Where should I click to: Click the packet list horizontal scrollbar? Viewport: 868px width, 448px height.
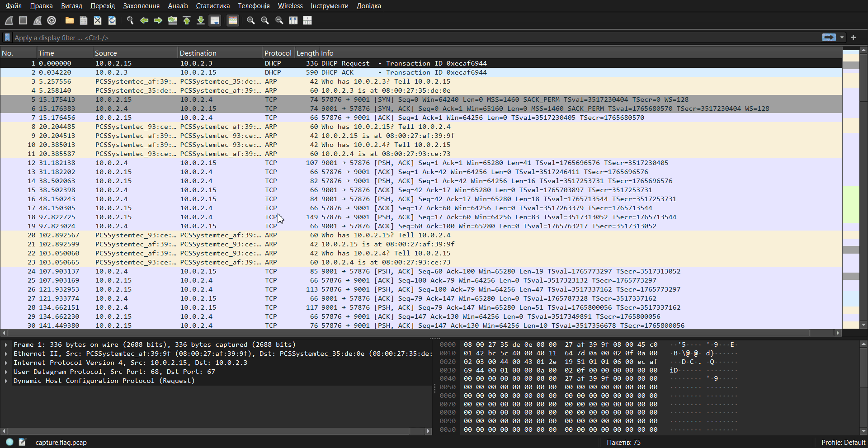(x=407, y=333)
